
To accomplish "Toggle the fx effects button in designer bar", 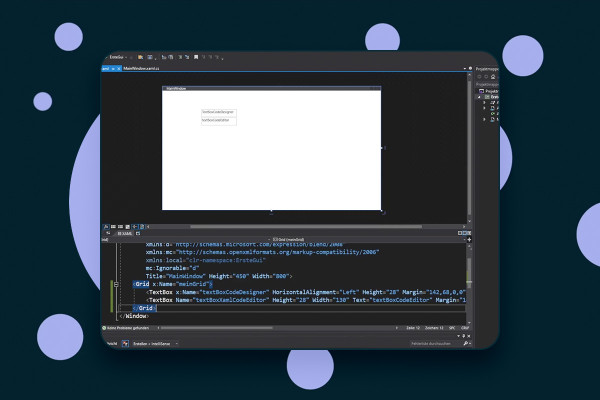I will 106,227.
